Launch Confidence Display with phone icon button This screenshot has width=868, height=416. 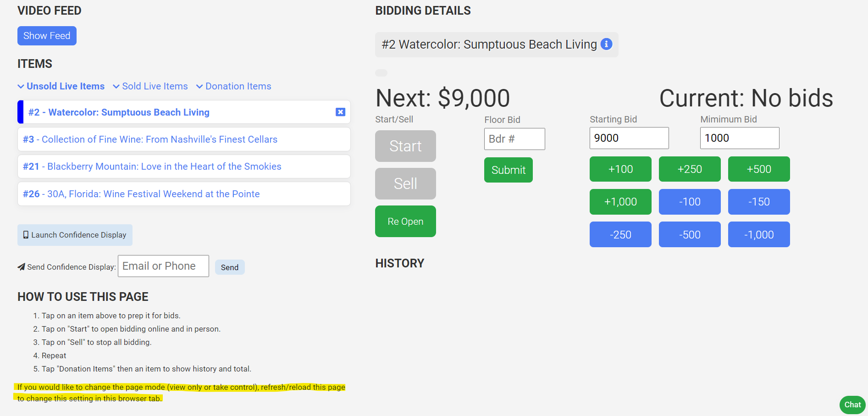[x=75, y=235]
